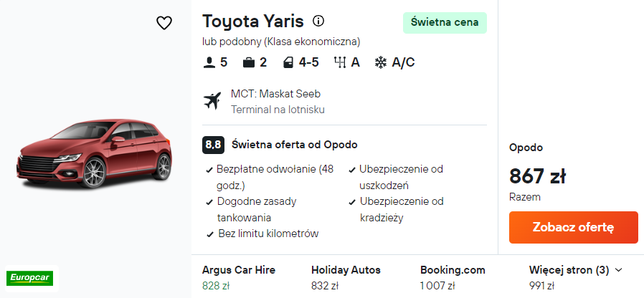Click the car doors icon
This screenshot has height=298, width=644.
(x=288, y=62)
